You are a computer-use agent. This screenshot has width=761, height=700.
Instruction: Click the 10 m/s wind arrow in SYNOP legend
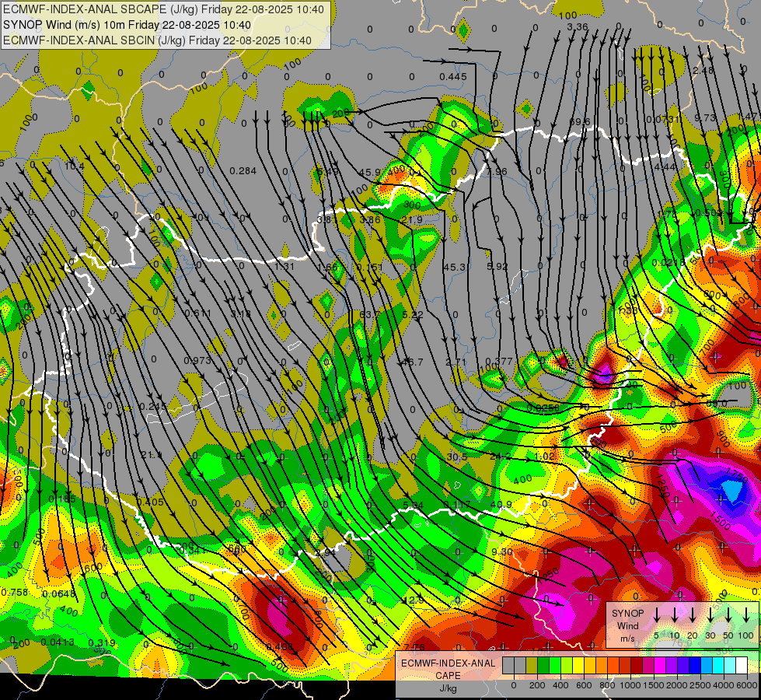tap(675, 616)
